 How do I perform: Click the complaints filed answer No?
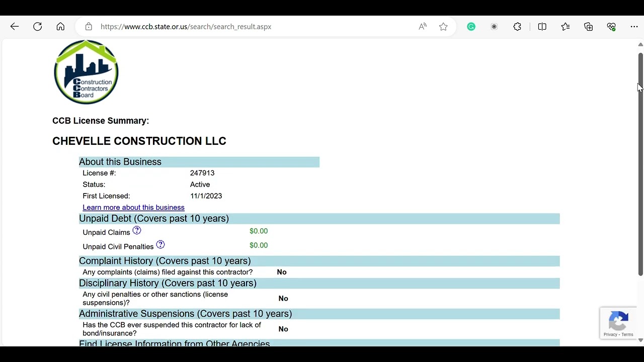pyautogui.click(x=282, y=272)
